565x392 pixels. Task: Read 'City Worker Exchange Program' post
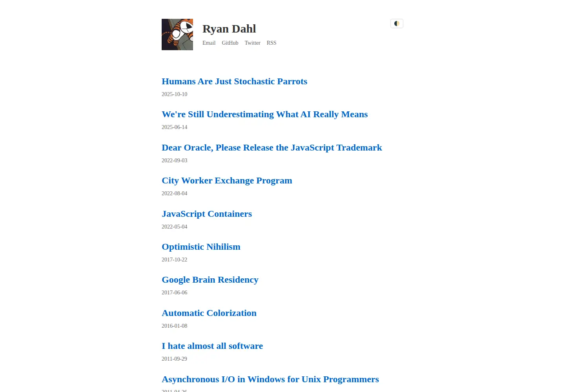(227, 180)
